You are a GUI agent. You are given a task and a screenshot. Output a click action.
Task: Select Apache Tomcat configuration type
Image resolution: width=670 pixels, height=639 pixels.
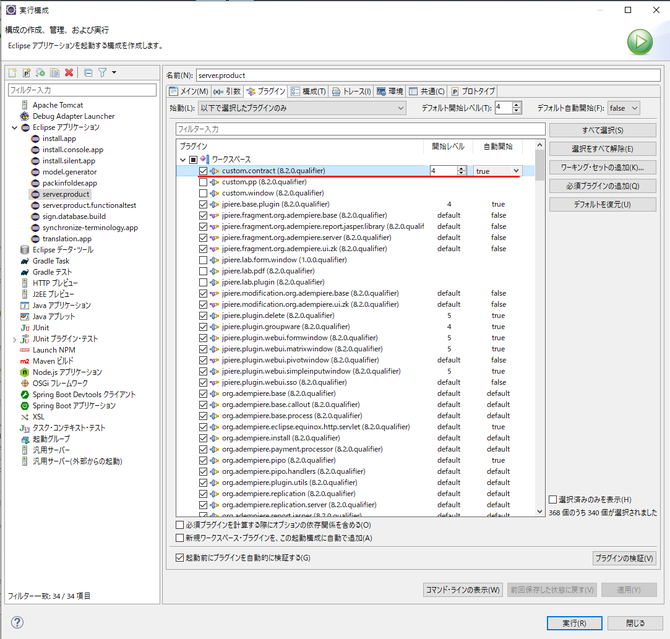coord(58,105)
